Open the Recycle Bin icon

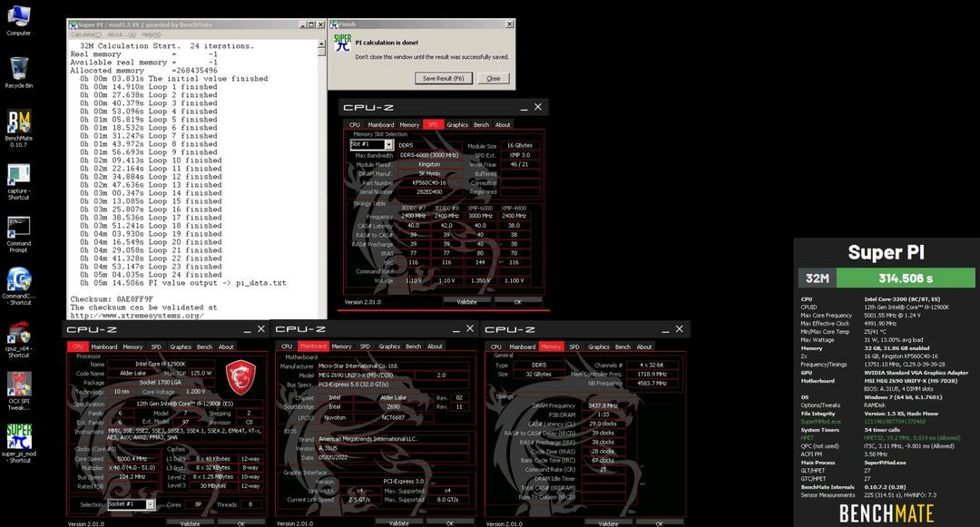click(x=18, y=73)
